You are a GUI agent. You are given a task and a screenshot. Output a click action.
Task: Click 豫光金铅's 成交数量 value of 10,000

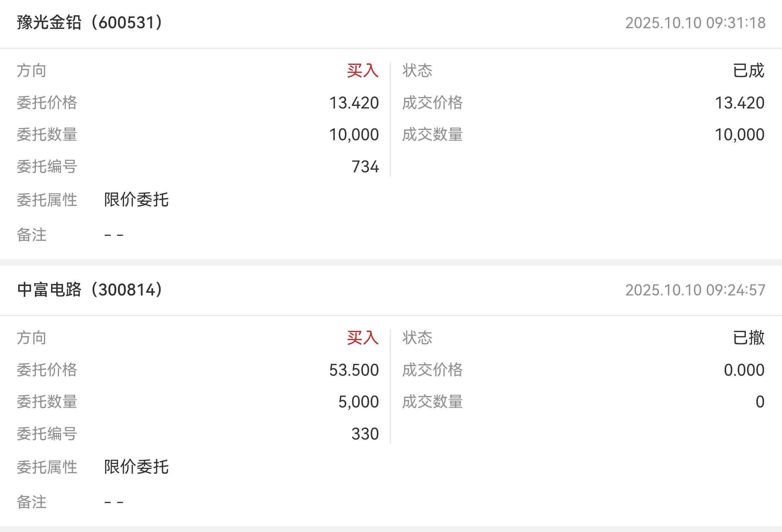pyautogui.click(x=739, y=135)
